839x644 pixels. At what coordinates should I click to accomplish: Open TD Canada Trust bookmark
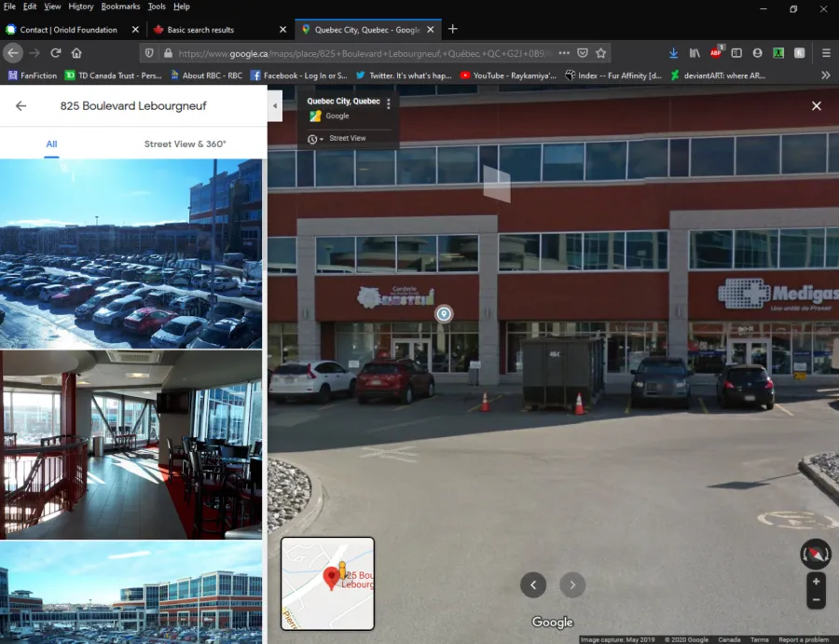[114, 75]
